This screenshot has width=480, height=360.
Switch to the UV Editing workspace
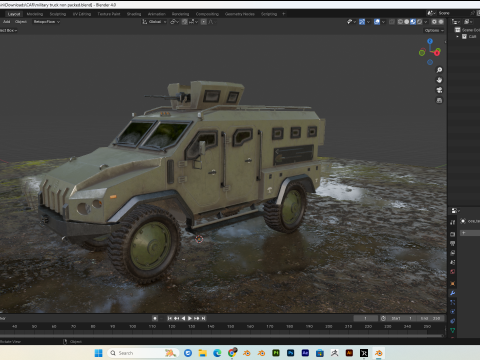[82, 14]
